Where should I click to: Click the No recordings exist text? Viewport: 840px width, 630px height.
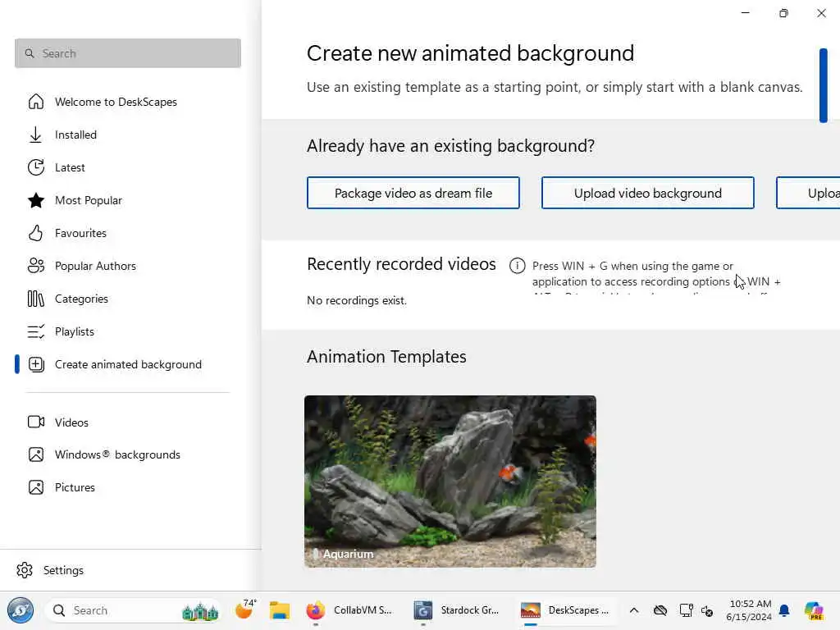357,300
